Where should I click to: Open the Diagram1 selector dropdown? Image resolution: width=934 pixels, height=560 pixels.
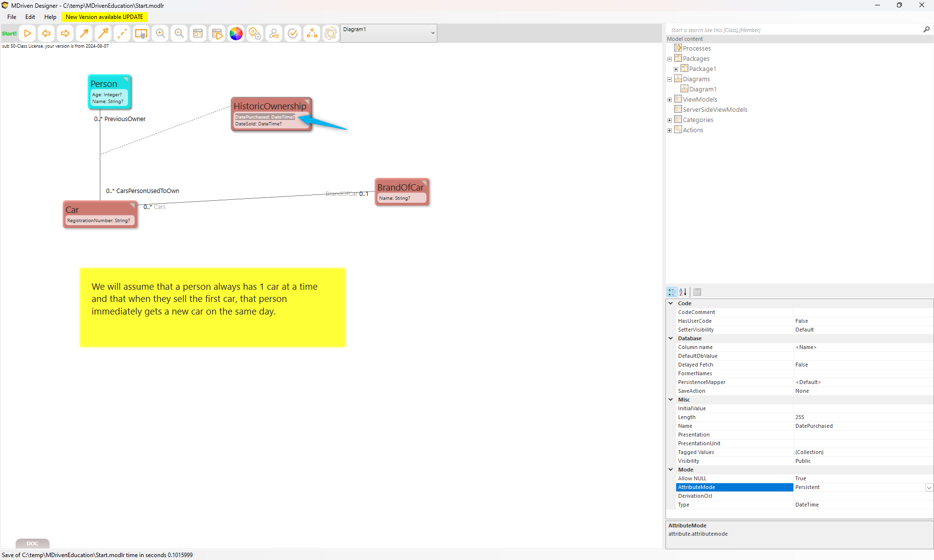point(432,33)
